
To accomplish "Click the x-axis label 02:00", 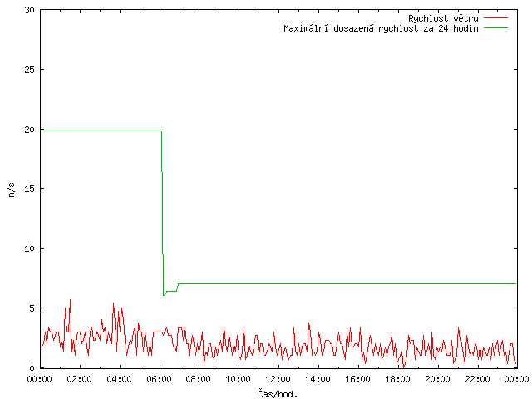I will click(80, 379).
